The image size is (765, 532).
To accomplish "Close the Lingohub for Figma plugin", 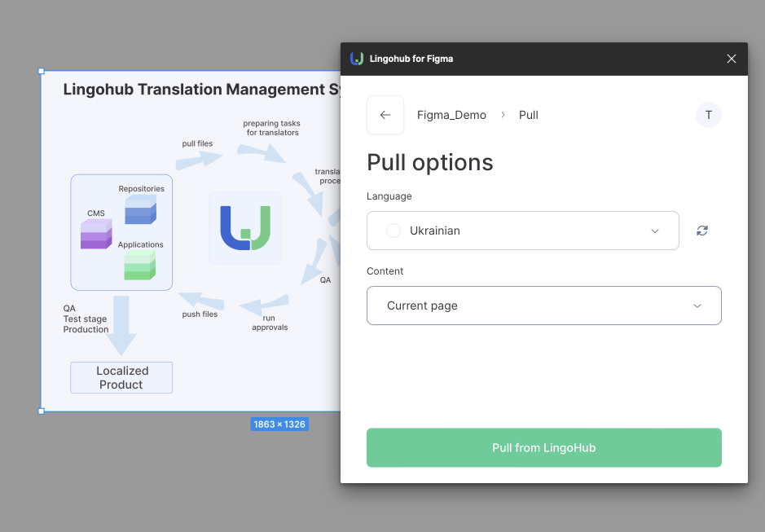I will pos(732,59).
